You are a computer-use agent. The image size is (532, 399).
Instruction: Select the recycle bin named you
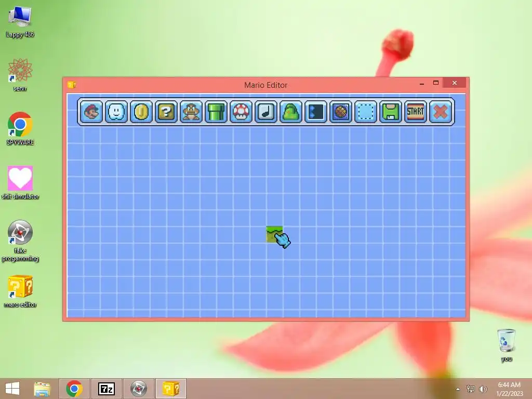(507, 345)
